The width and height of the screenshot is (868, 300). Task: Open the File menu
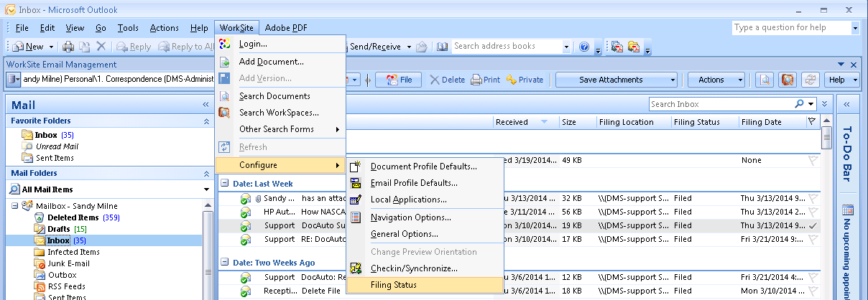pos(22,28)
